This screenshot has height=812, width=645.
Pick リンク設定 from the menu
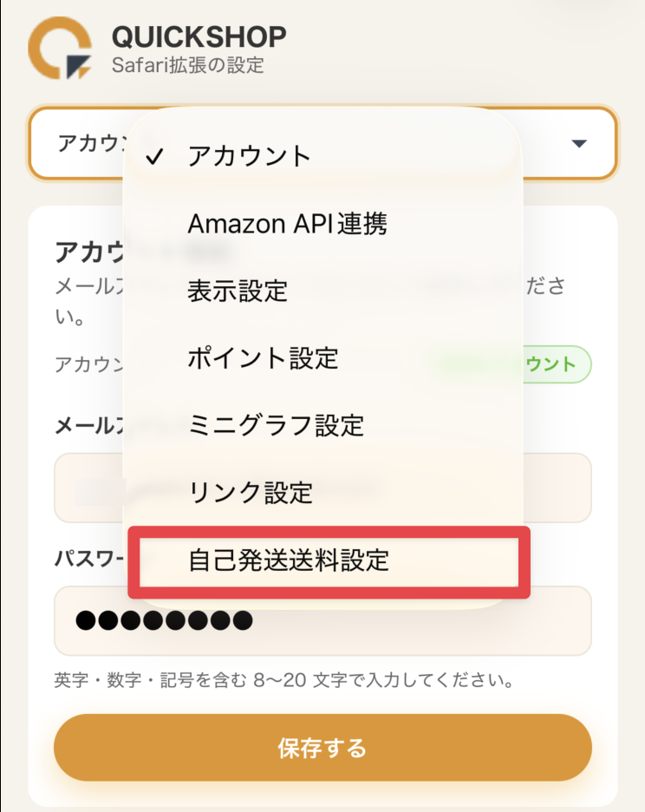point(250,493)
